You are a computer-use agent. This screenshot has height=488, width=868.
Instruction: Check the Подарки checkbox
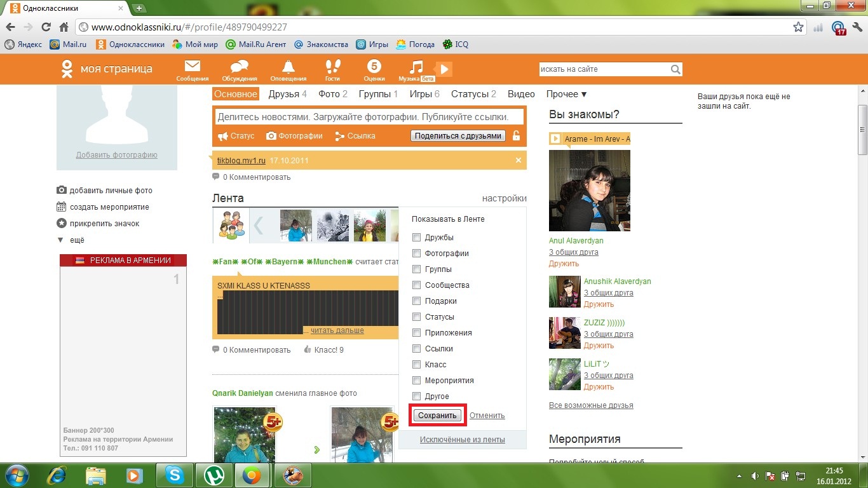417,301
